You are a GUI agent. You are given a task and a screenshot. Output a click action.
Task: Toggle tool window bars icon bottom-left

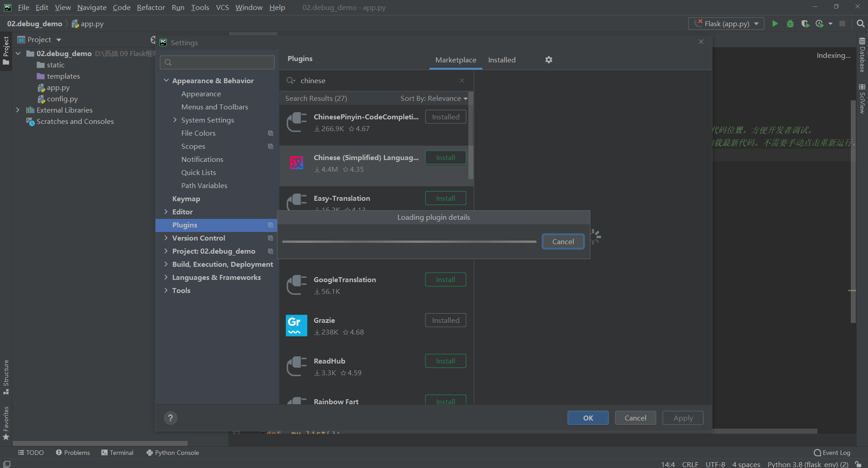pyautogui.click(x=7, y=464)
